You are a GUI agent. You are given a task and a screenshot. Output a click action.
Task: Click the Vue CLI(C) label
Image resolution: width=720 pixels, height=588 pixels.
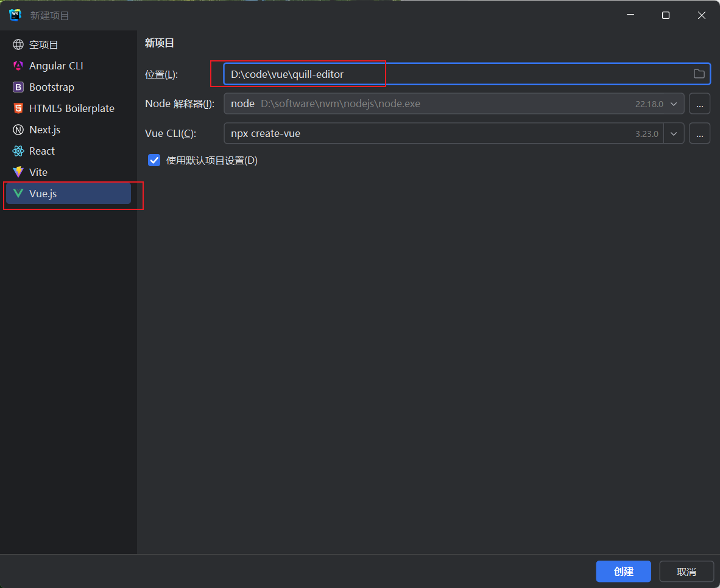pyautogui.click(x=171, y=133)
